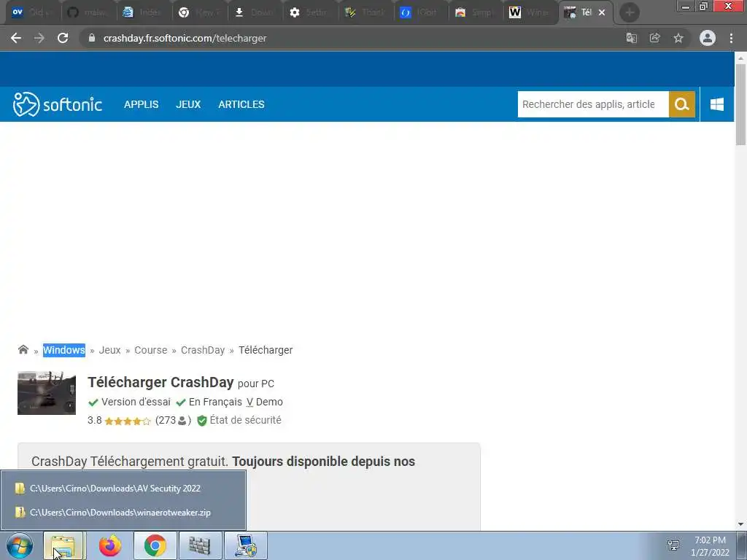
Task: Launch Firefox from the taskbar
Action: coord(110,545)
